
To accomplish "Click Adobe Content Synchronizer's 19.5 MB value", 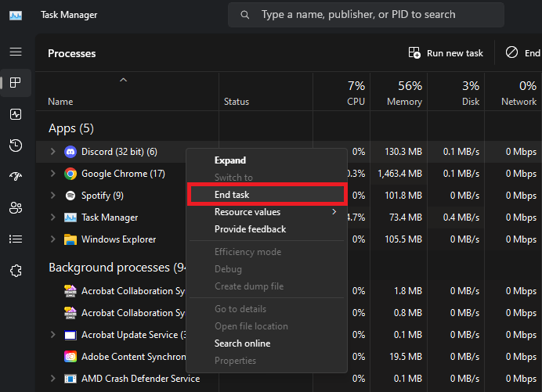I will (406, 357).
